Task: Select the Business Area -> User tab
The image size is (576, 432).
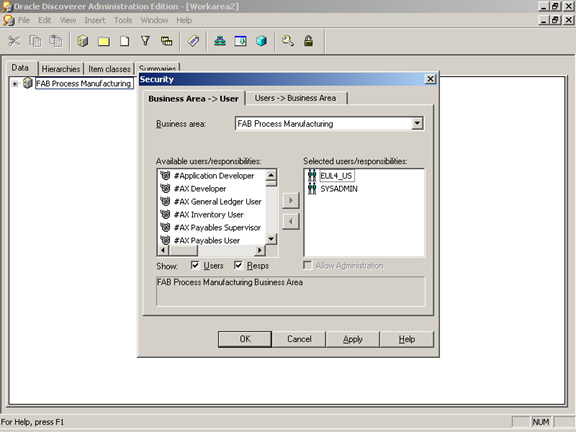Action: [194, 98]
